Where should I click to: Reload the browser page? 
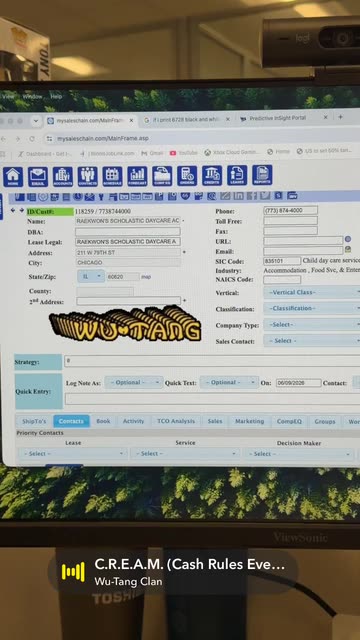[x=32, y=139]
